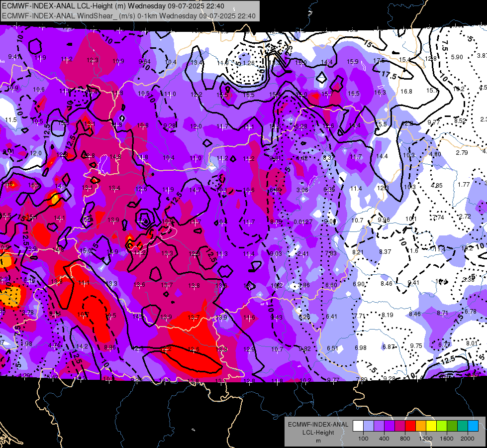Click the map value 7.89

(362, 379)
